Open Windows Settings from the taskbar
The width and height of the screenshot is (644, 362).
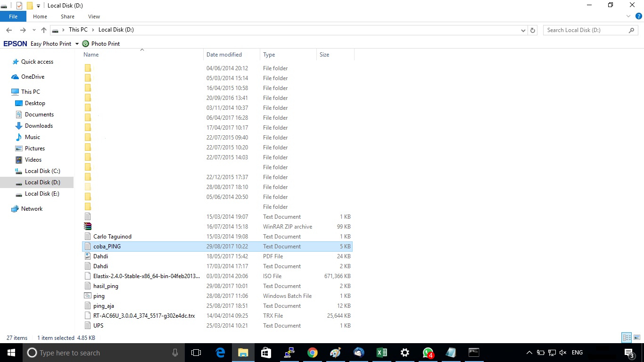(x=405, y=353)
